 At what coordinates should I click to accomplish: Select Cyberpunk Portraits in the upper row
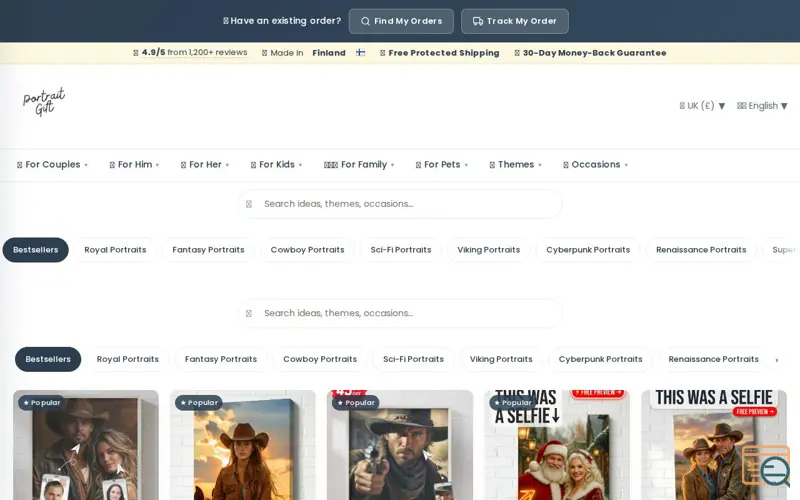click(x=588, y=250)
